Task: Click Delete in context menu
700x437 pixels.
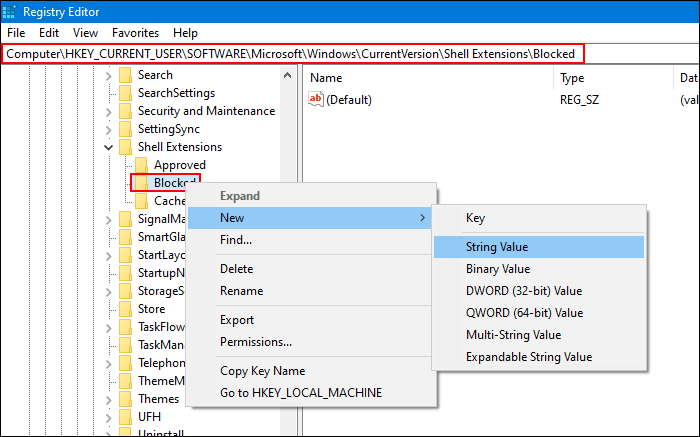Action: pos(310,269)
